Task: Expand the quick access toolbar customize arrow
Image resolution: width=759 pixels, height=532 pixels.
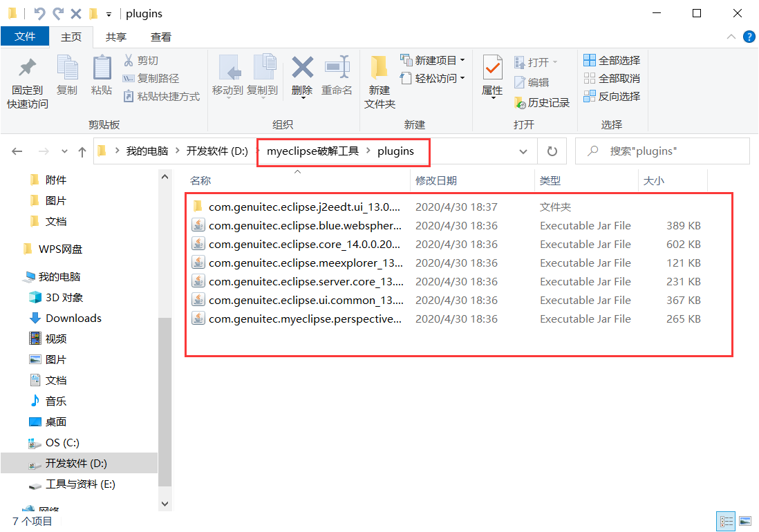Action: click(x=109, y=15)
